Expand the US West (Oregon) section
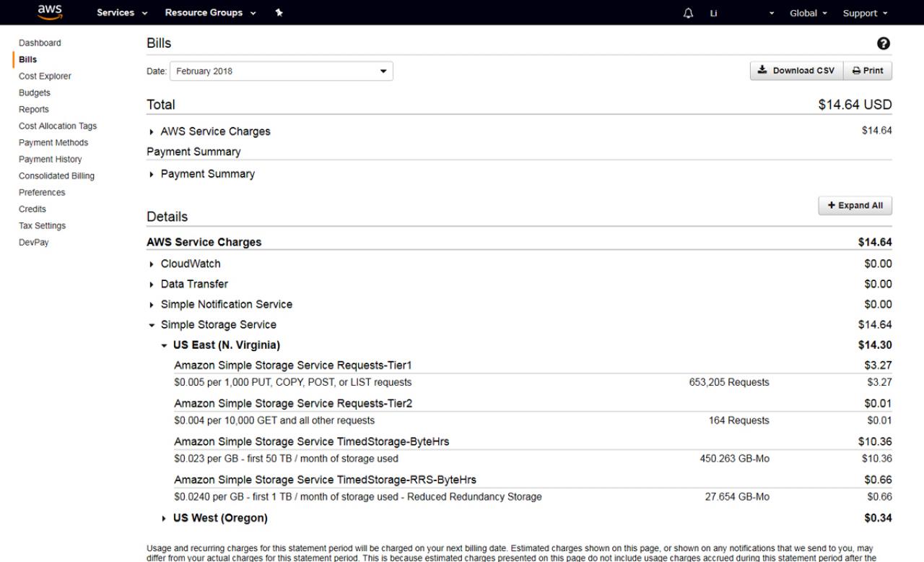Screen dimensions: 924x562 (x=219, y=518)
